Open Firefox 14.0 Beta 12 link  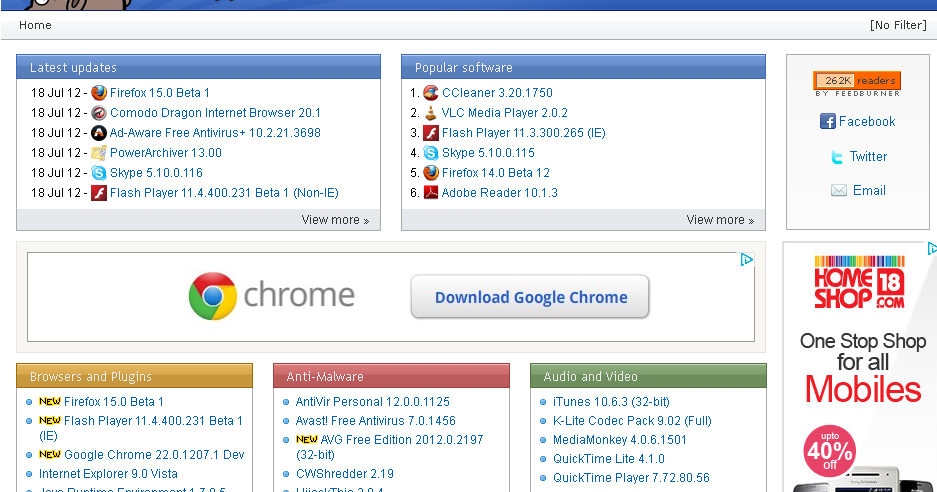click(495, 173)
